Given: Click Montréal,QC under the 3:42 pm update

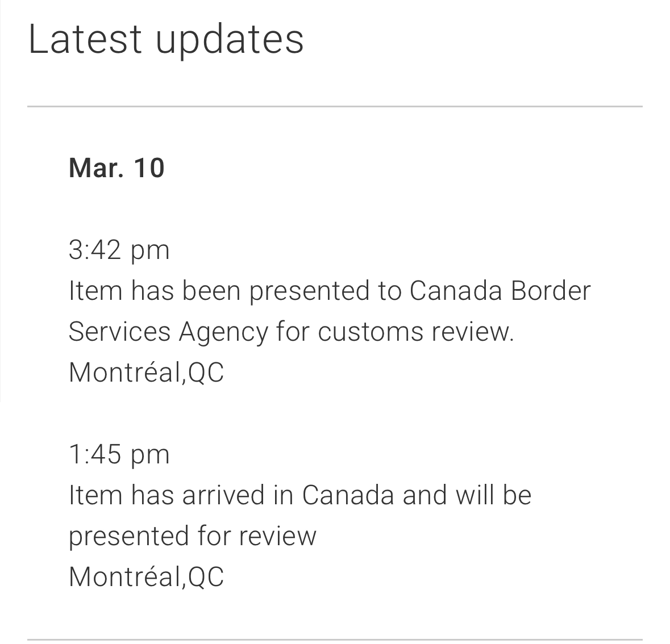Looking at the screenshot, I should point(146,373).
